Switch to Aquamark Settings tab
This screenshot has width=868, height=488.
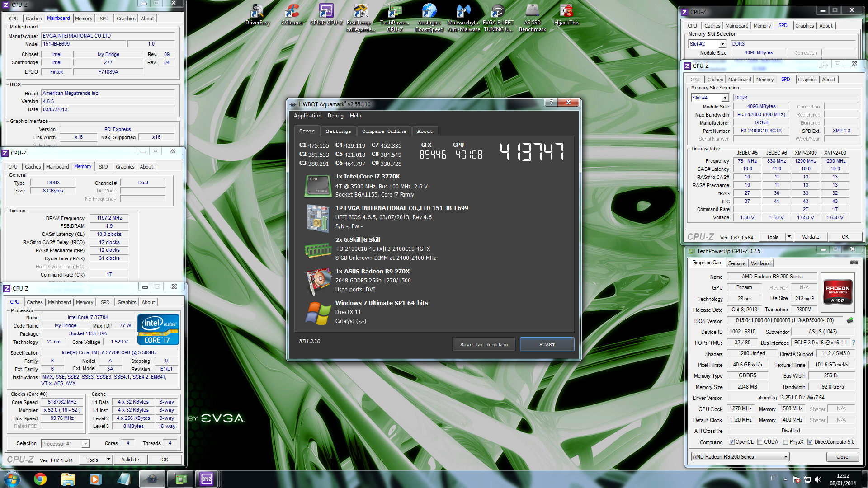(338, 131)
